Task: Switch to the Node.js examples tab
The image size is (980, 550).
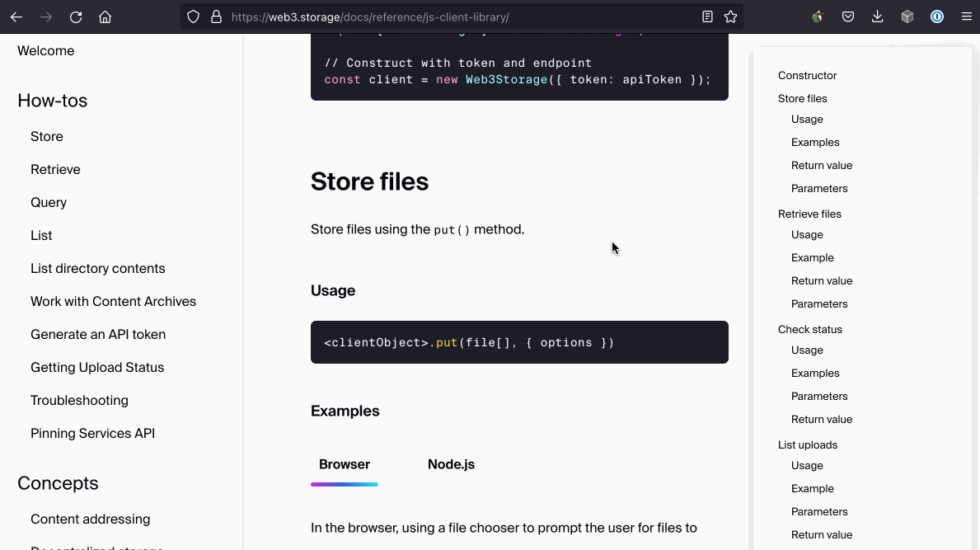Action: [x=451, y=463]
